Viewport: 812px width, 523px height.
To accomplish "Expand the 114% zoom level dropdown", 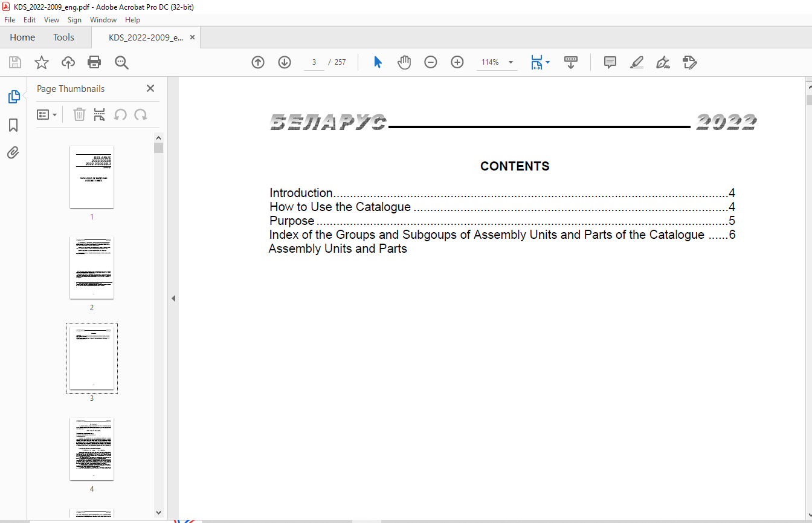I will (x=511, y=62).
